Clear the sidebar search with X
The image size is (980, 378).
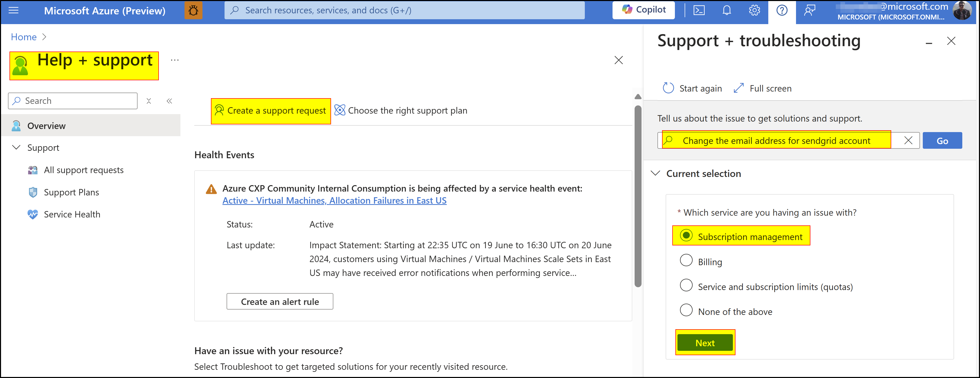[x=149, y=101]
